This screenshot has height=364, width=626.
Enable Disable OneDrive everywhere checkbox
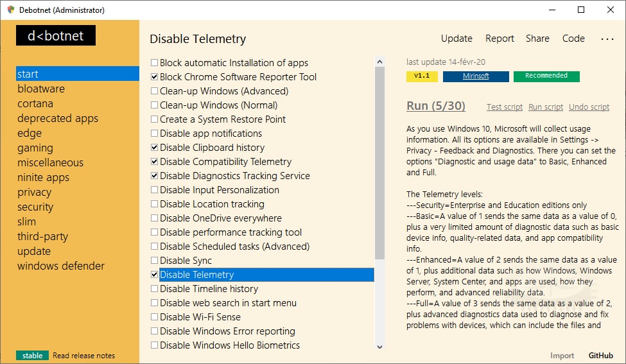[x=154, y=218]
